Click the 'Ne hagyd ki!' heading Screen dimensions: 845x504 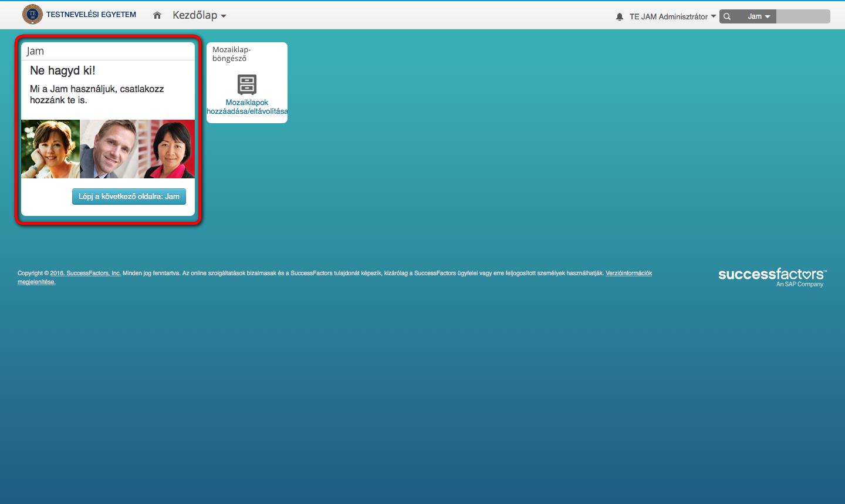click(63, 70)
